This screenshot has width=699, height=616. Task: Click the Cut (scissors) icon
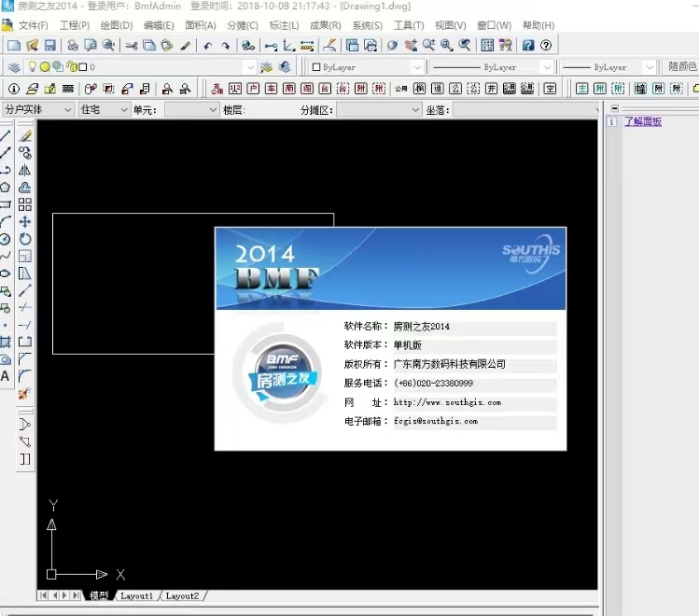click(131, 45)
